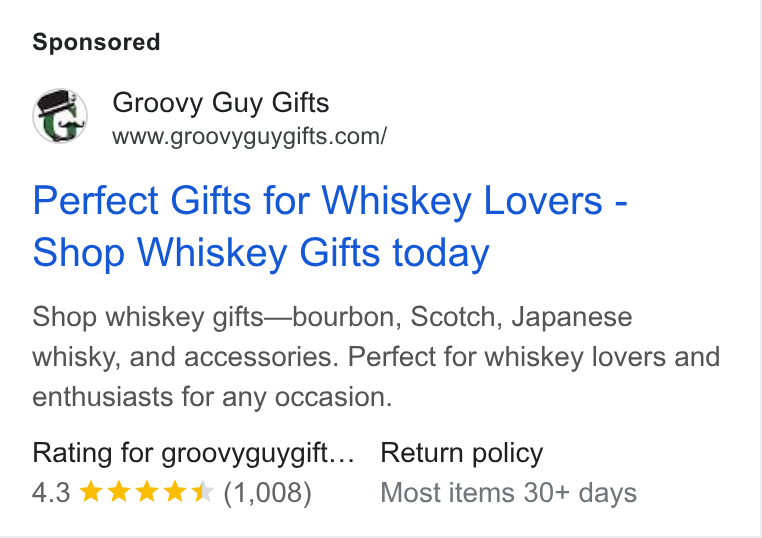This screenshot has height=538, width=762.
Task: Click the Shop Whiskey Gifts today headline line
Action: click(x=261, y=253)
